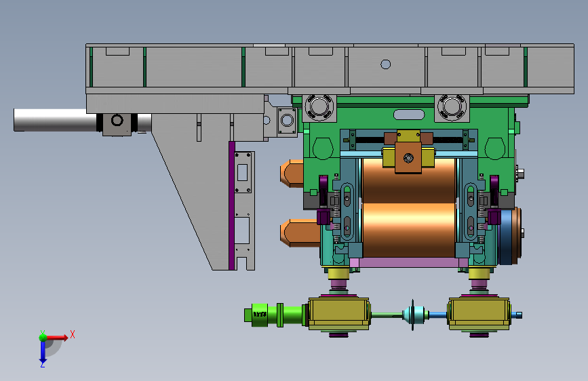588x381 pixels.
Task: Click the green Y axis dot of the triad
Action: click(x=43, y=338)
